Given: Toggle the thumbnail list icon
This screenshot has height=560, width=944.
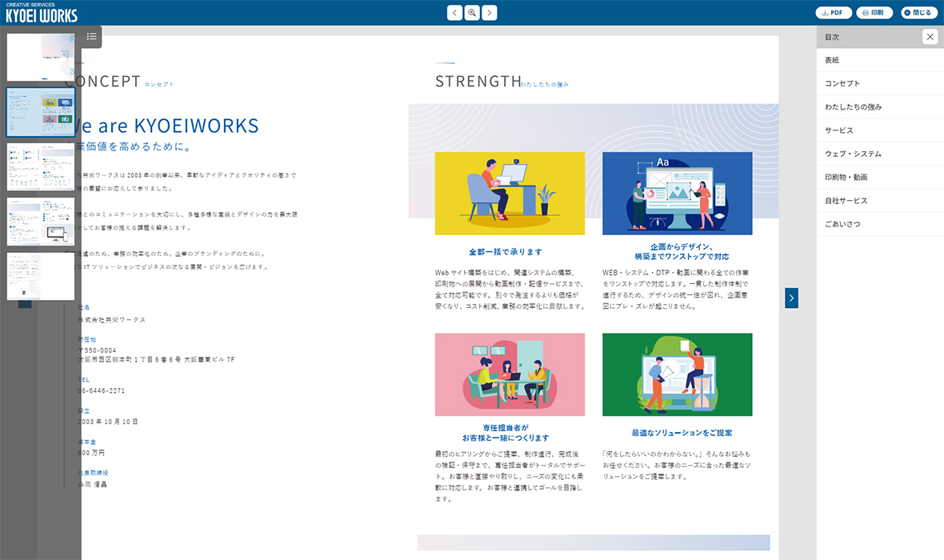Looking at the screenshot, I should coord(91,37).
